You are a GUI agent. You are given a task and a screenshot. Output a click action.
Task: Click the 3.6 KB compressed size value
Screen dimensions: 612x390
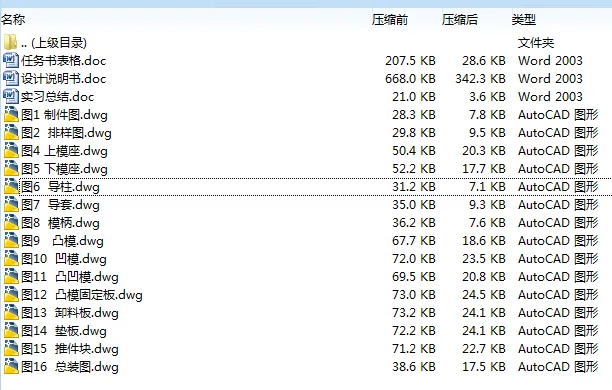pyautogui.click(x=487, y=96)
